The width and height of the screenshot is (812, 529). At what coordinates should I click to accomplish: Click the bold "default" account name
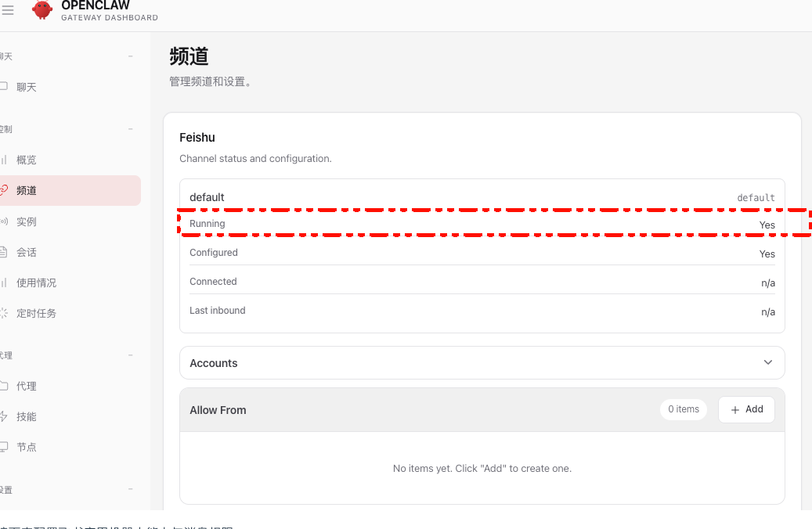(x=207, y=197)
